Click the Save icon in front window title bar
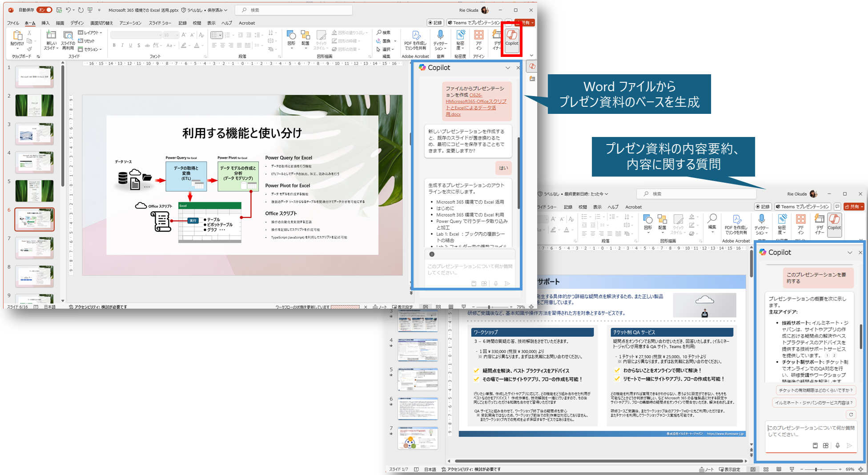 pyautogui.click(x=59, y=10)
